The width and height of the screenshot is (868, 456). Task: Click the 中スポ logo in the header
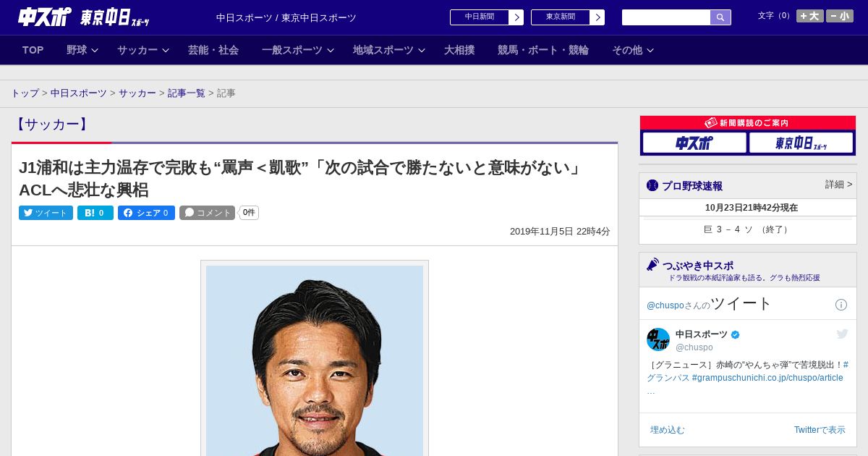click(43, 17)
